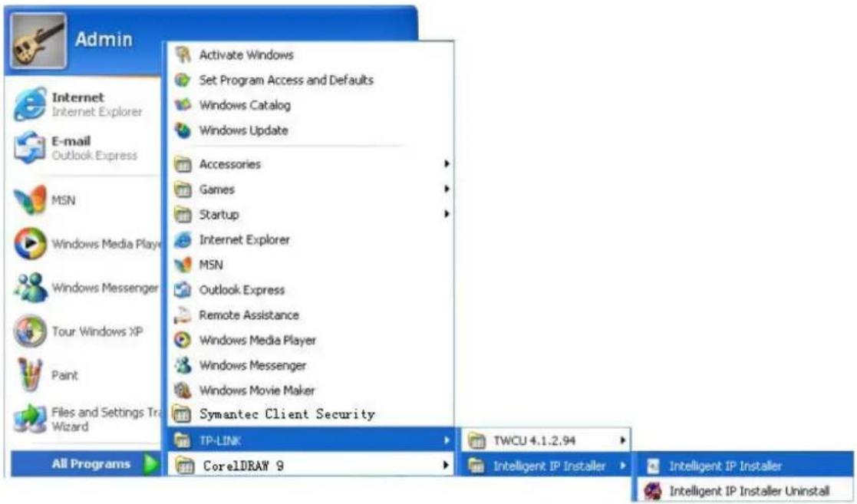Expand the TP-LINK submenu arrow
This screenshot has width=857, height=504.
[447, 440]
